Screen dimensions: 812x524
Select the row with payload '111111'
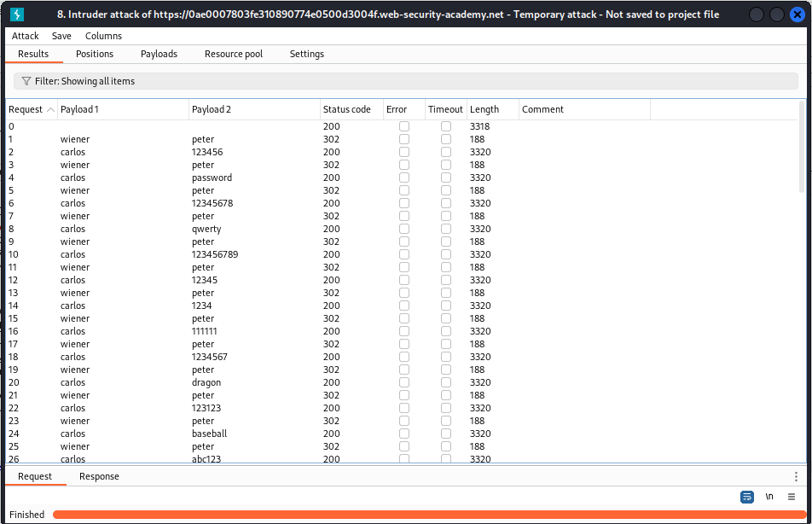tap(402, 331)
